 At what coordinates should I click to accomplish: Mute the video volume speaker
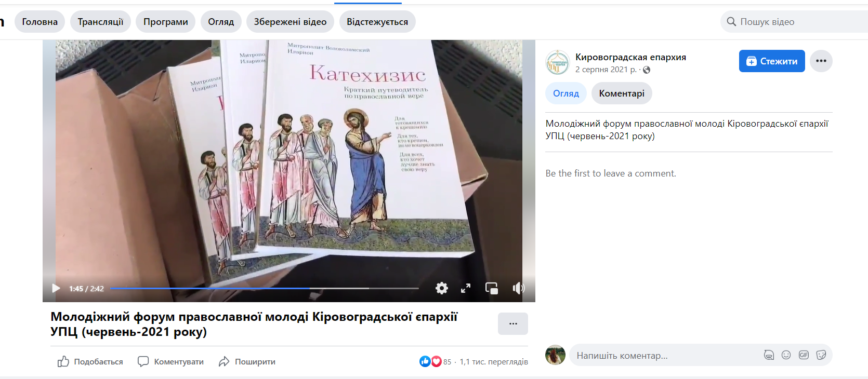tap(518, 288)
